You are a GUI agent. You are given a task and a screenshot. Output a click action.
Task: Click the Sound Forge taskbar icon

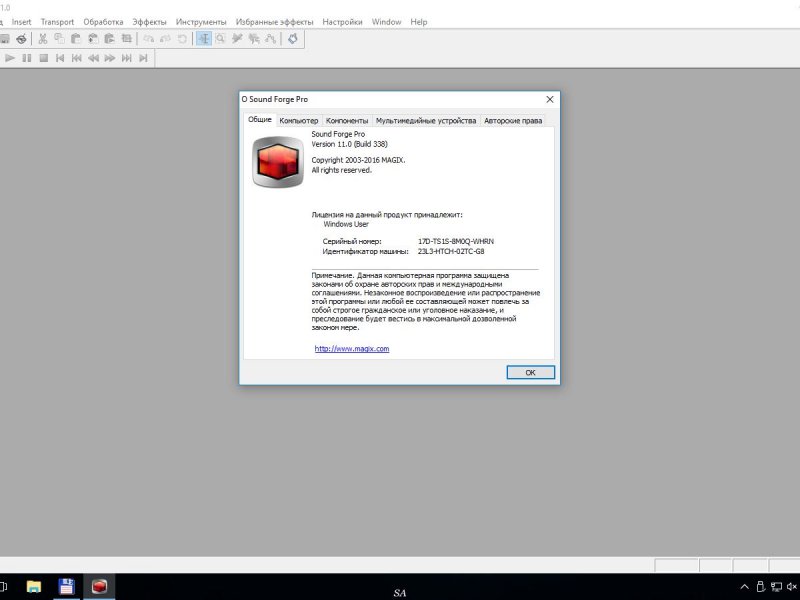(99, 587)
